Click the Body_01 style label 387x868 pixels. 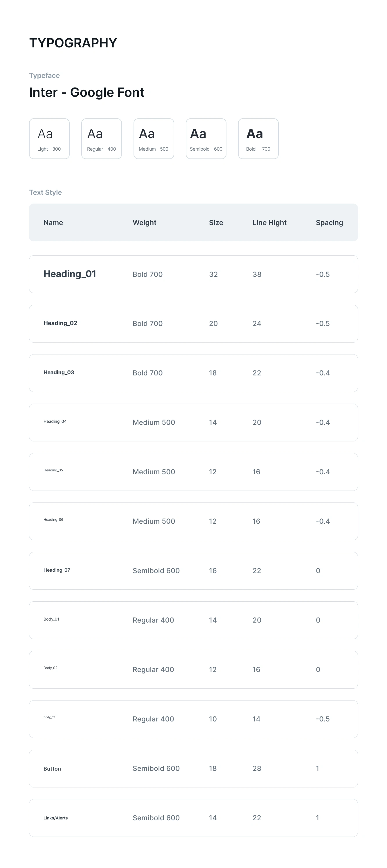pos(51,619)
